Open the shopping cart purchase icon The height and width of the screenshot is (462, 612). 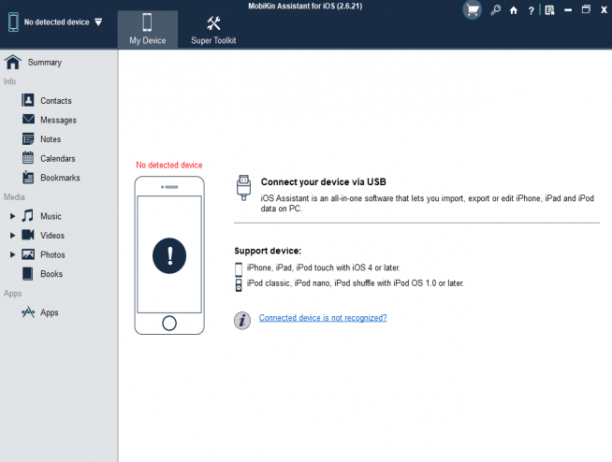pos(472,10)
